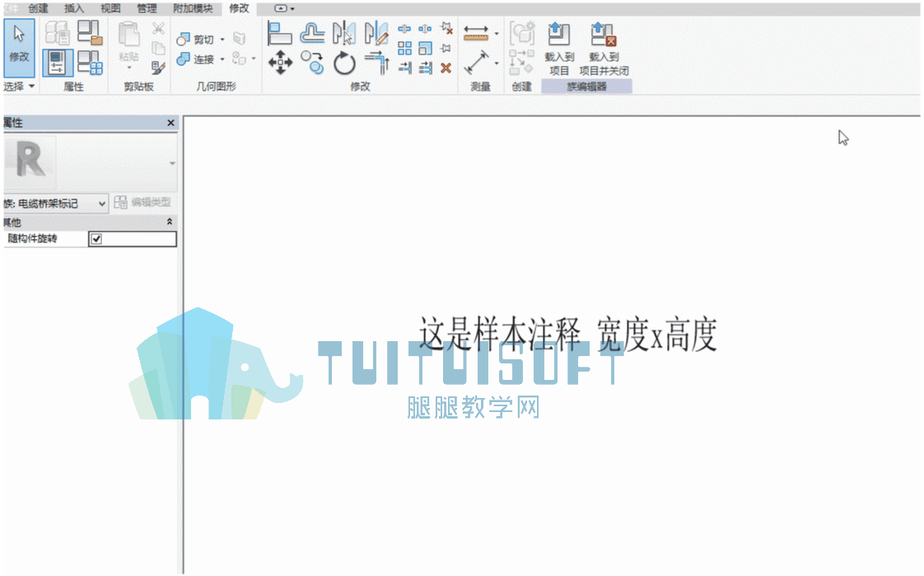Select Mirror - Draw Axis tool
The image size is (924, 576).
pos(376,33)
